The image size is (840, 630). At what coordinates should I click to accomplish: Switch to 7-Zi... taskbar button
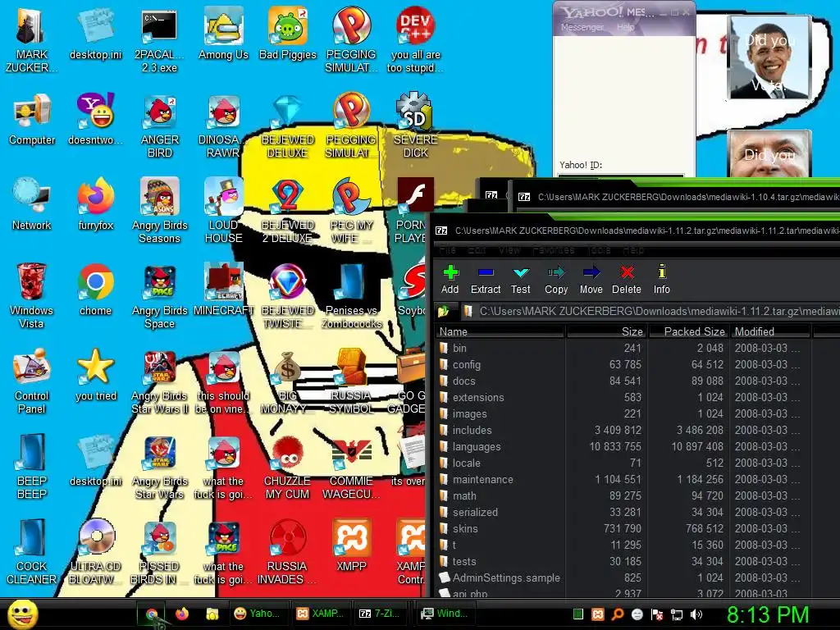[382, 614]
